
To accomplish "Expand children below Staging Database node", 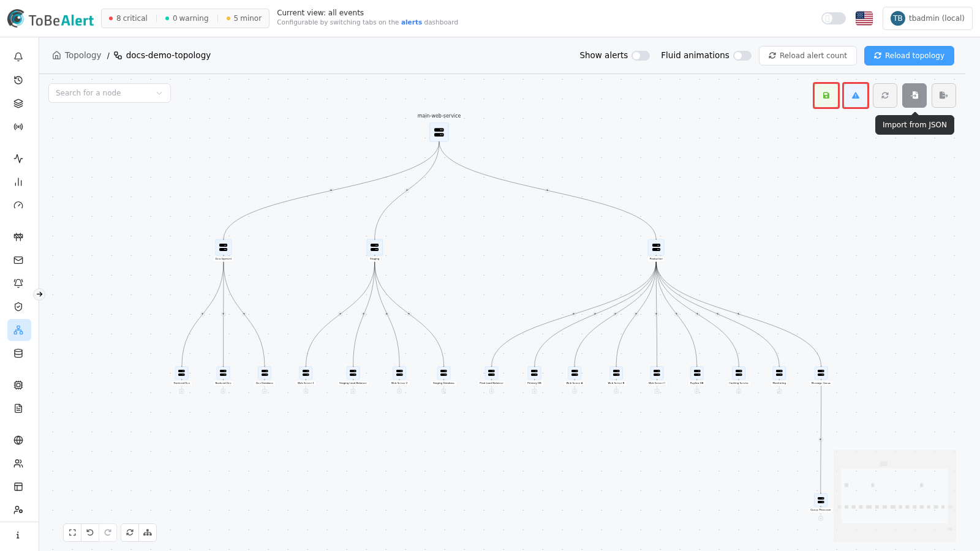I will (443, 391).
